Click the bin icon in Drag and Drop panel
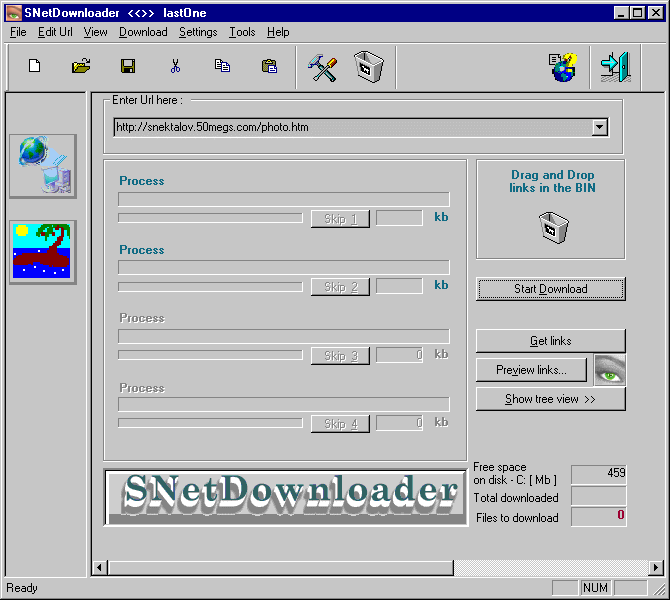670x600 pixels. (553, 227)
